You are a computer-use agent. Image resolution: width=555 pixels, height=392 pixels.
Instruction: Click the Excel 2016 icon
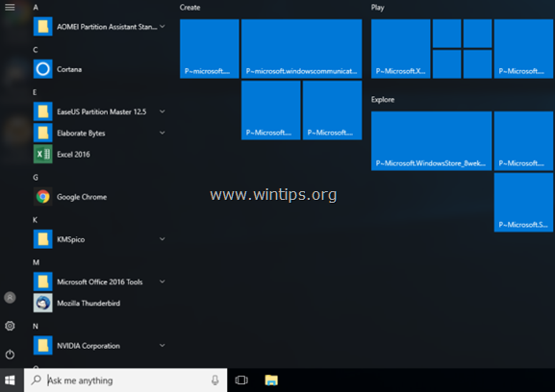tap(43, 154)
